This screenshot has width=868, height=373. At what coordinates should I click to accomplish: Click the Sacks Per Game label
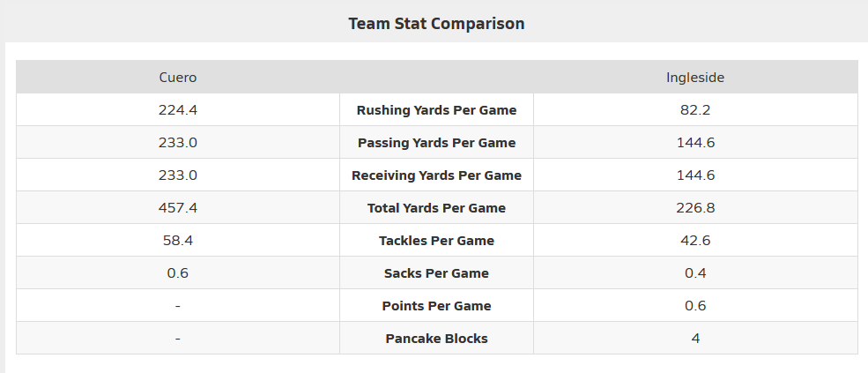coord(436,273)
